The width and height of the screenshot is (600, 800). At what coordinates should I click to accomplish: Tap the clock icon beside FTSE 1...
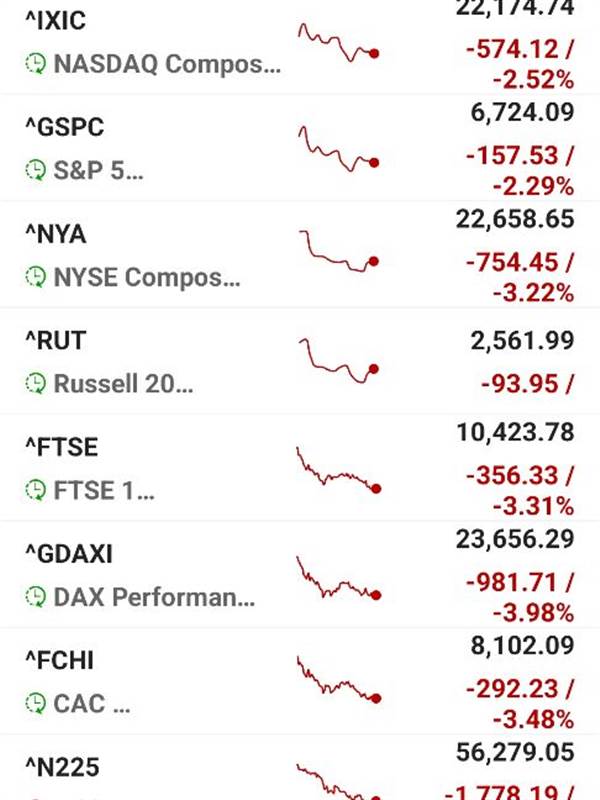tap(36, 490)
